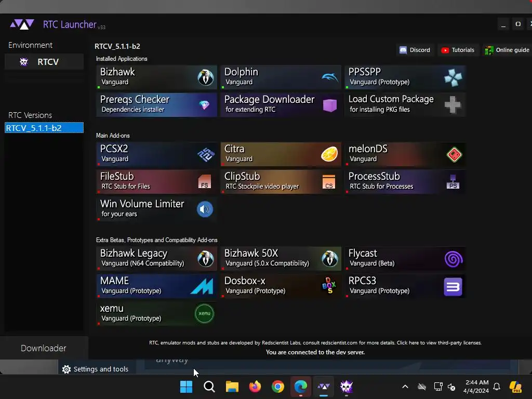532x399 pixels.
Task: Click the ClipStub CS icon
Action: click(x=329, y=182)
